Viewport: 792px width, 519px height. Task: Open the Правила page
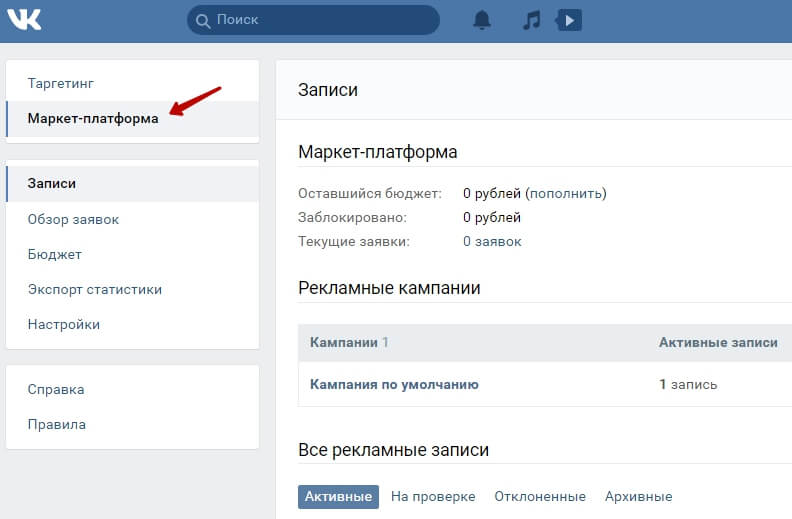point(57,424)
